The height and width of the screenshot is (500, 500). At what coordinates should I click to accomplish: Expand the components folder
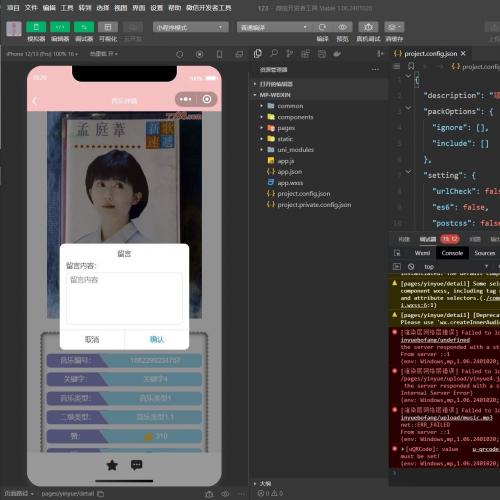tap(320, 117)
